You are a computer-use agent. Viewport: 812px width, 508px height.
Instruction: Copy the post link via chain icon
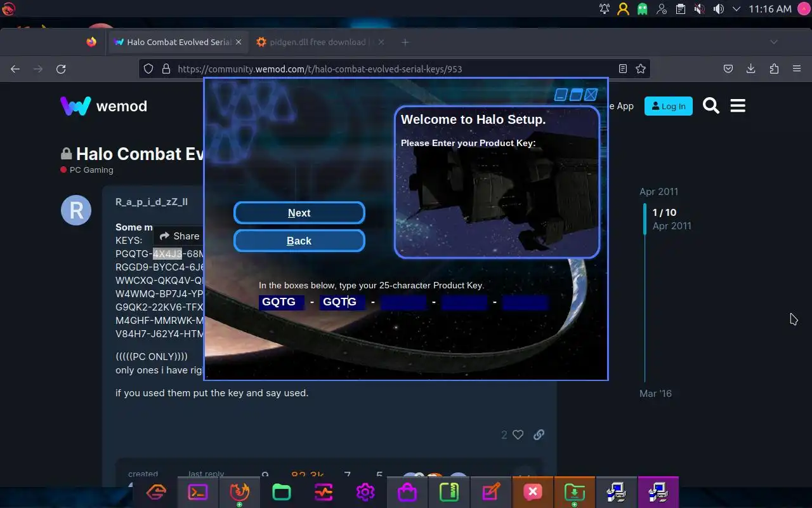[539, 435]
